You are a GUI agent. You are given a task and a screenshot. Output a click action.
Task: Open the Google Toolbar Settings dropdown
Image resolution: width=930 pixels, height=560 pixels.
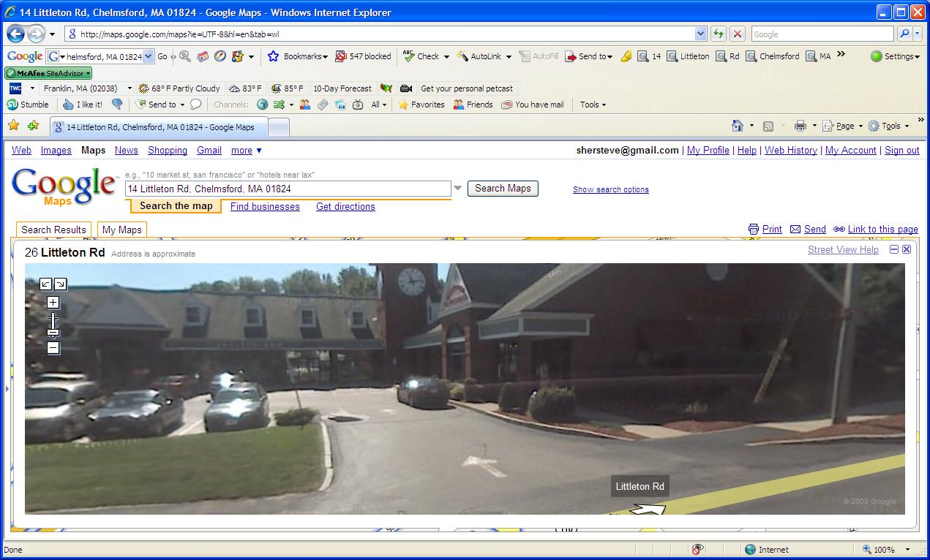click(x=895, y=56)
